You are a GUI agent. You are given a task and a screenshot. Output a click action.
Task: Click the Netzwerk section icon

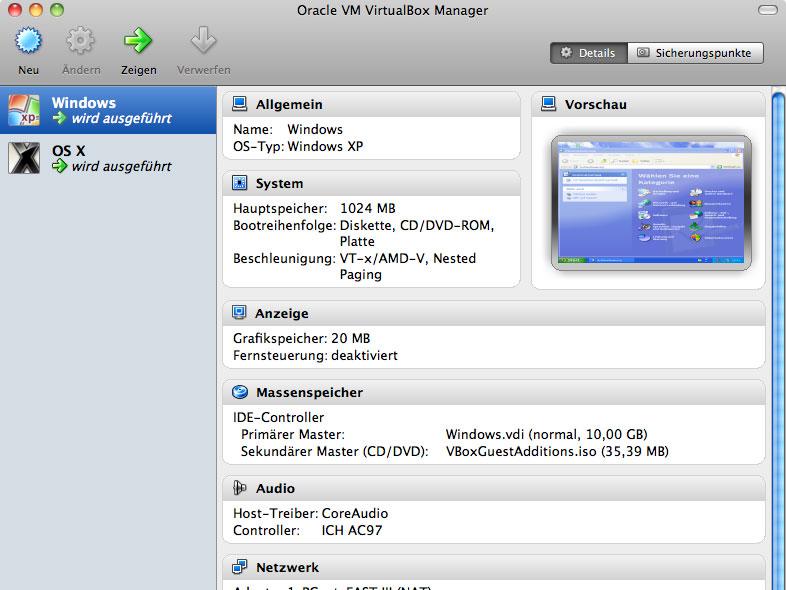(x=240, y=567)
